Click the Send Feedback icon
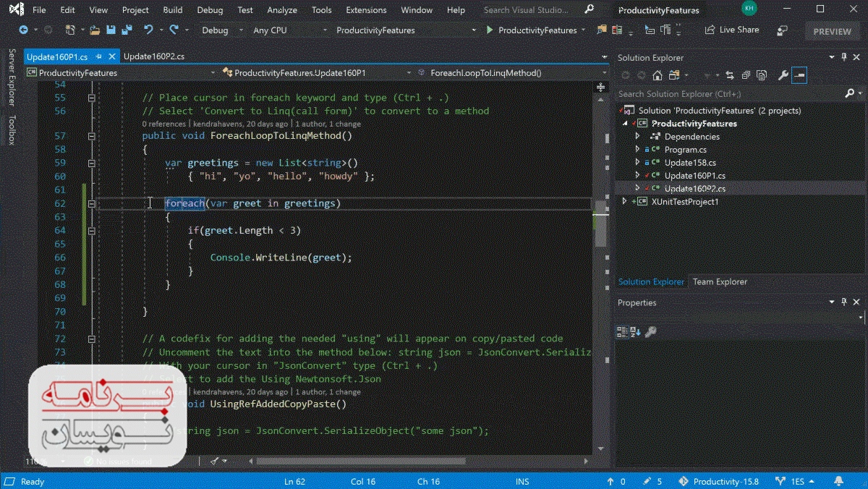 [782, 30]
